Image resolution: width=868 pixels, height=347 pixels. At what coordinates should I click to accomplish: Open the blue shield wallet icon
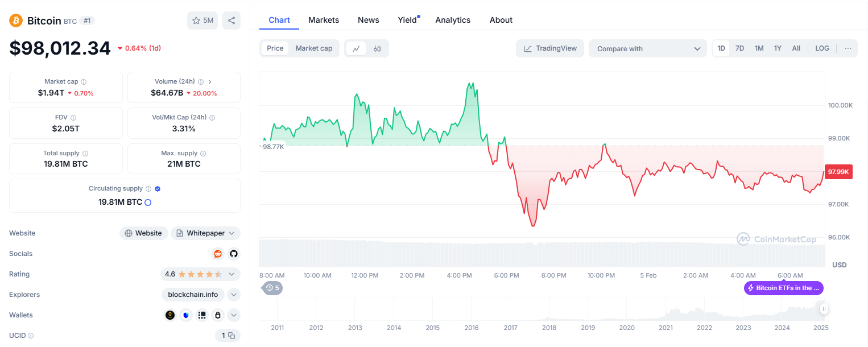click(186, 315)
